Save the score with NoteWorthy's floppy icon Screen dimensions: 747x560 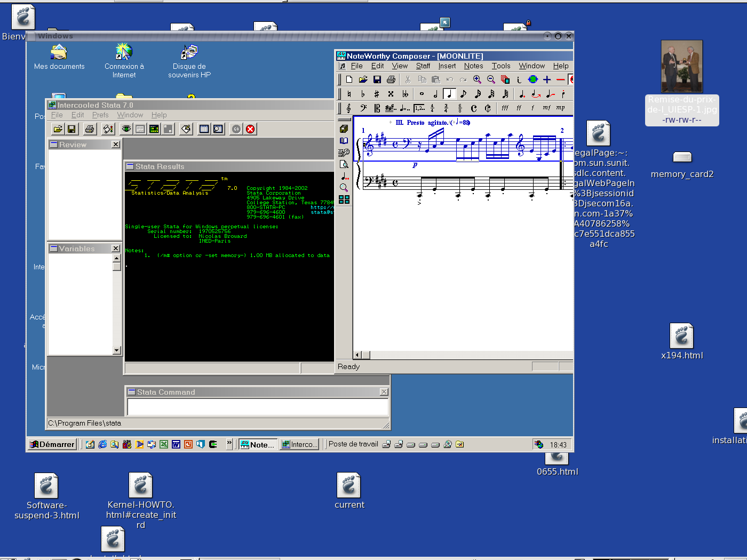377,79
